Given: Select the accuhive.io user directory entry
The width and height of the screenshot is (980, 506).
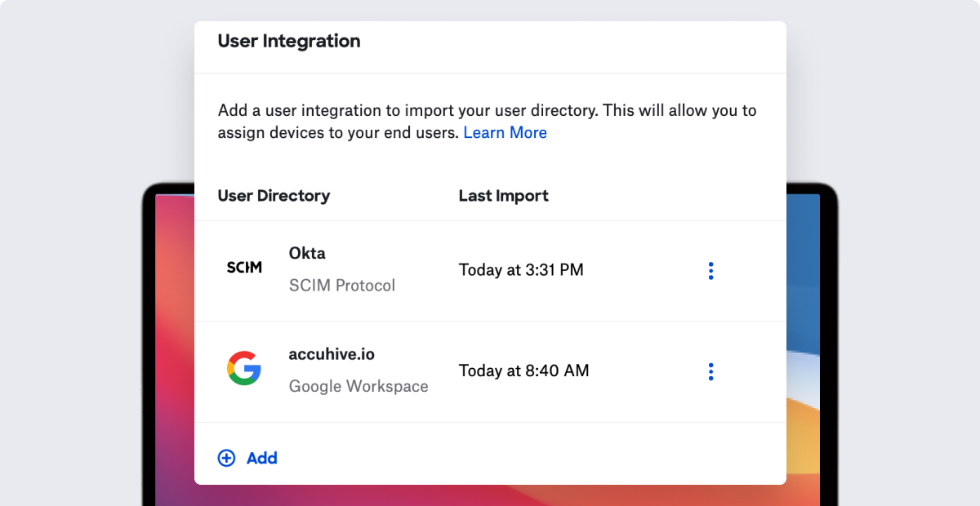Looking at the screenshot, I should (x=332, y=353).
